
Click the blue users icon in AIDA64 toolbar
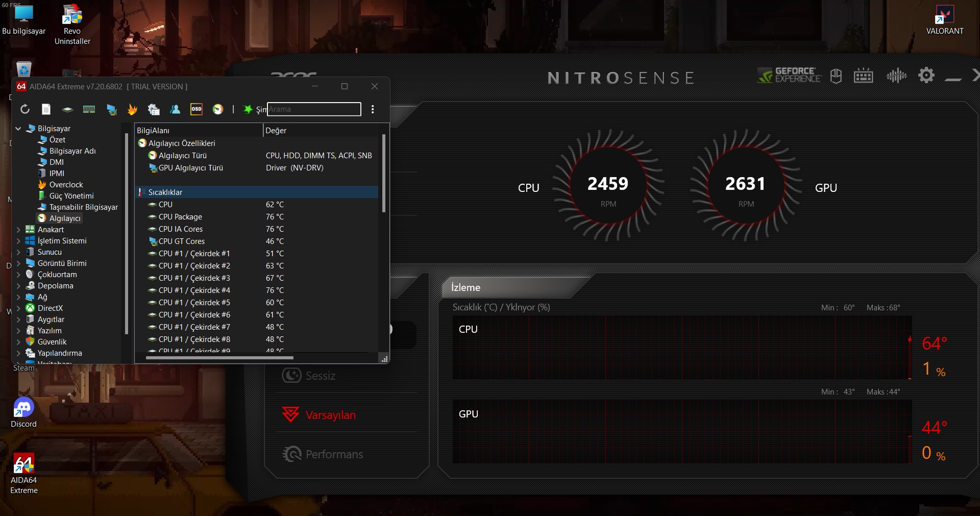(175, 109)
